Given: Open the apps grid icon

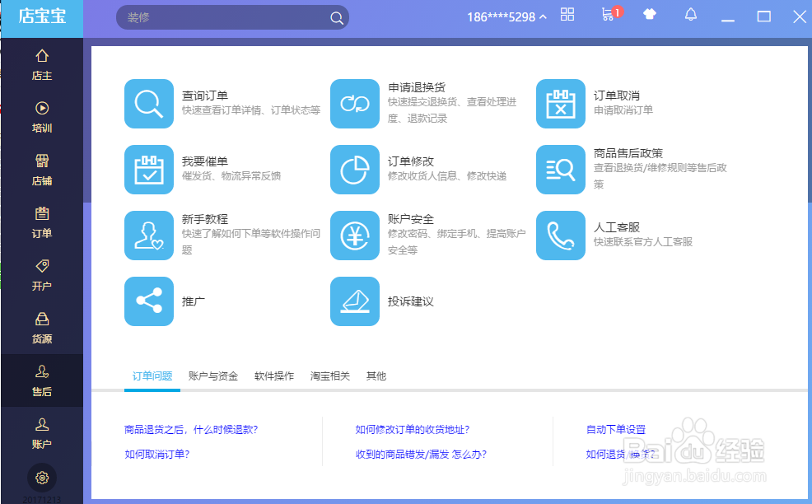Looking at the screenshot, I should click(x=567, y=15).
